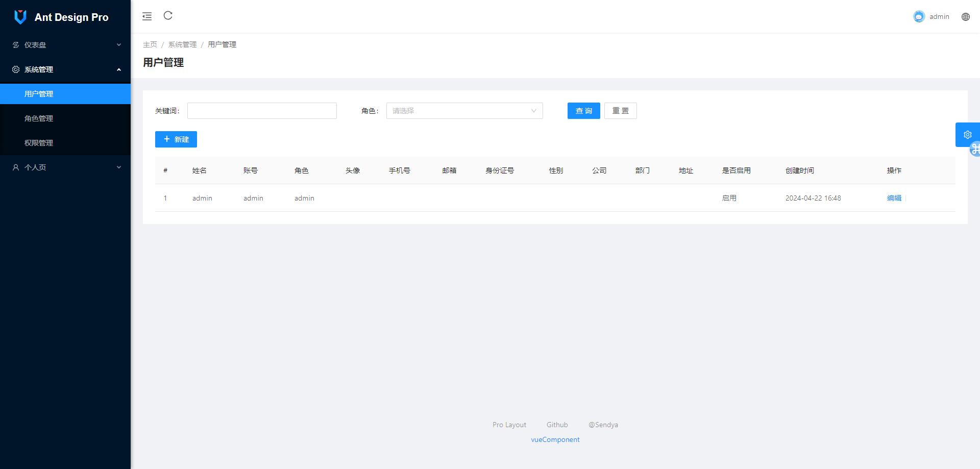
Task: Focus the 关键词 keyword input field
Action: (x=262, y=111)
